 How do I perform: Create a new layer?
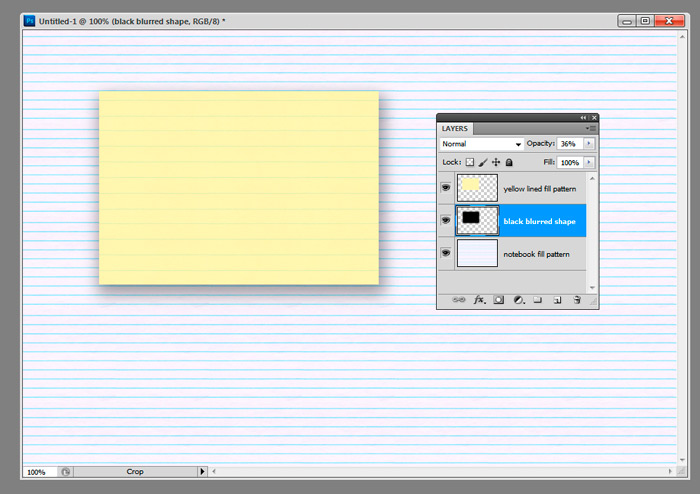tap(557, 299)
